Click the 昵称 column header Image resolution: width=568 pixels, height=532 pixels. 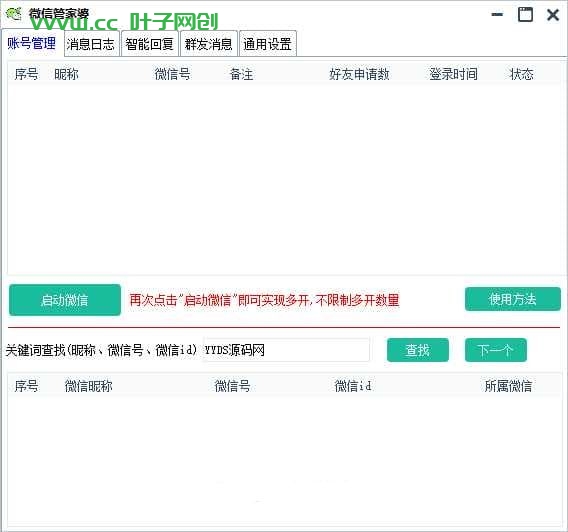click(66, 74)
